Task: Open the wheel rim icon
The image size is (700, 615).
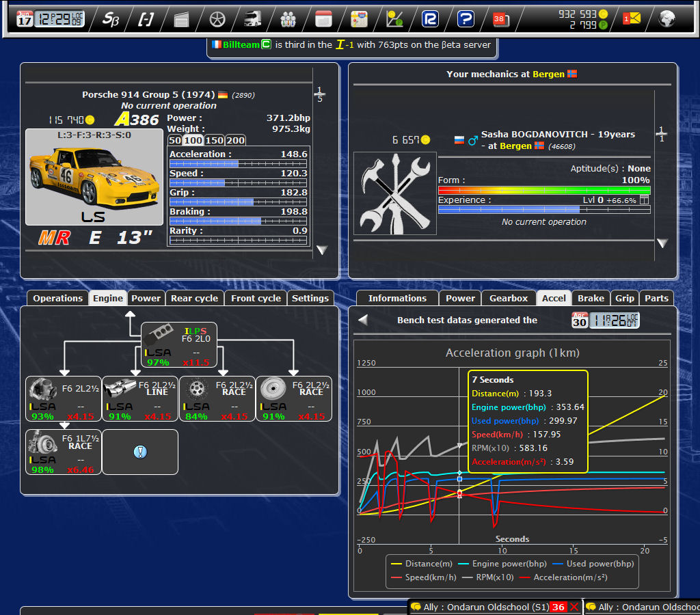Action: pos(217,19)
